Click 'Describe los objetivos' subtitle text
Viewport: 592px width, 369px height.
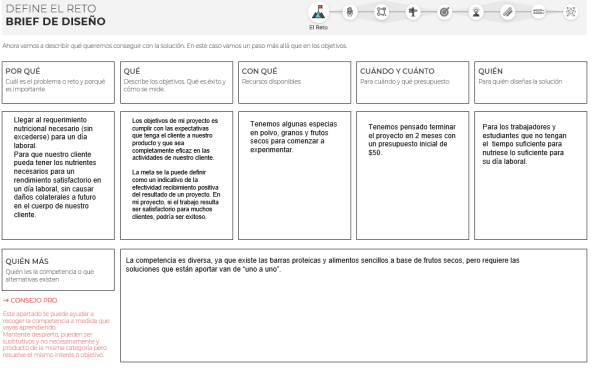tap(175, 85)
